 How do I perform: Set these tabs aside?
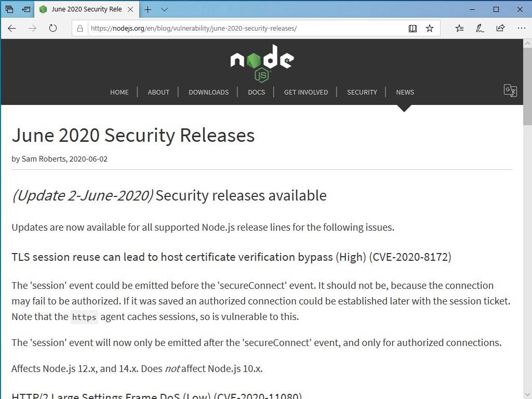[x=26, y=9]
